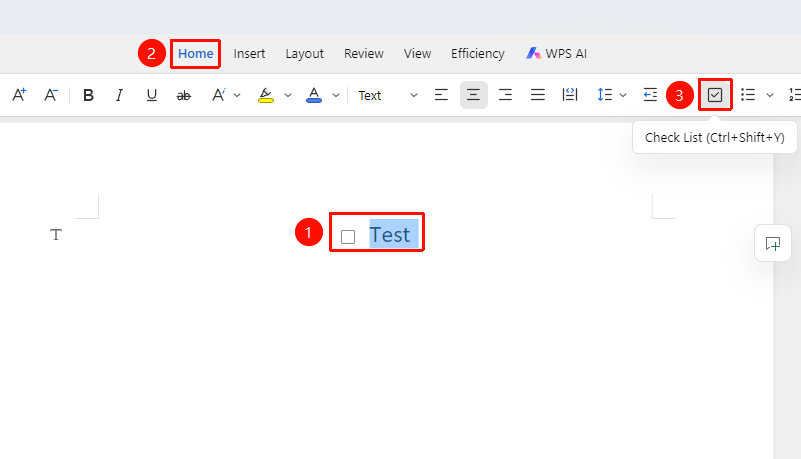Expand the line spacing options arrow
Screen dimensions: 801x459
click(x=623, y=95)
